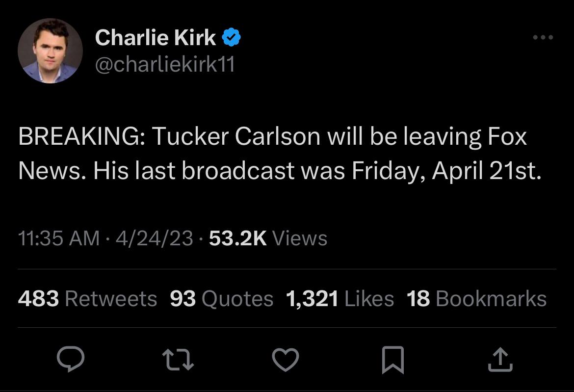View the 483 Retweets list
Image resolution: width=574 pixels, height=392 pixels.
coord(87,299)
